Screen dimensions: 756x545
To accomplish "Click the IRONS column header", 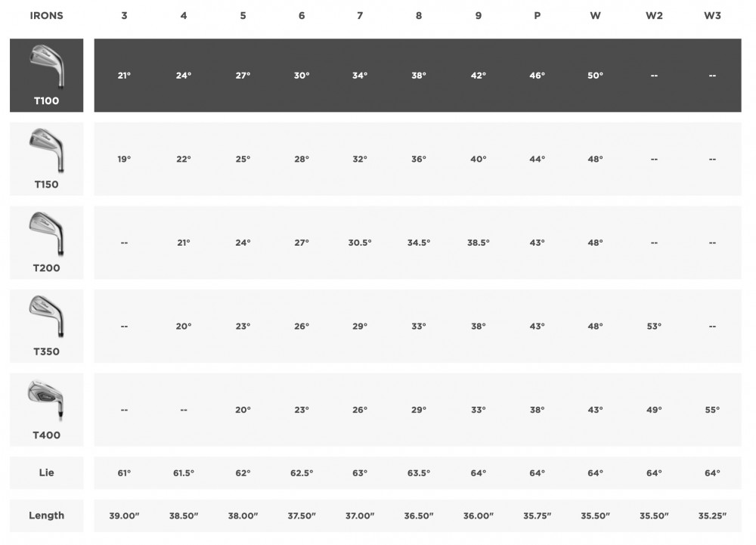I will point(46,15).
